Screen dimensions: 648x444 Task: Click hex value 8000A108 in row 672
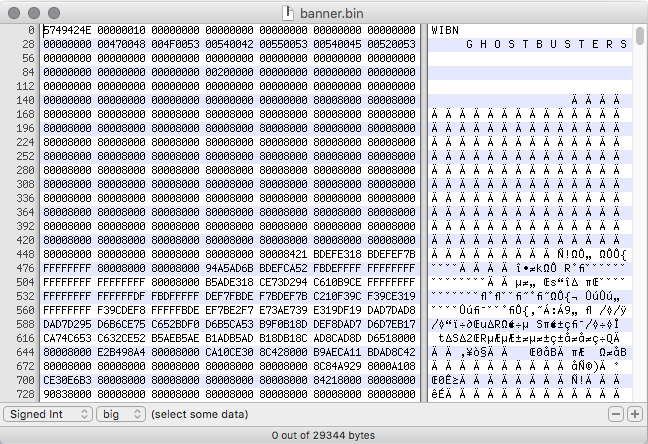391,366
